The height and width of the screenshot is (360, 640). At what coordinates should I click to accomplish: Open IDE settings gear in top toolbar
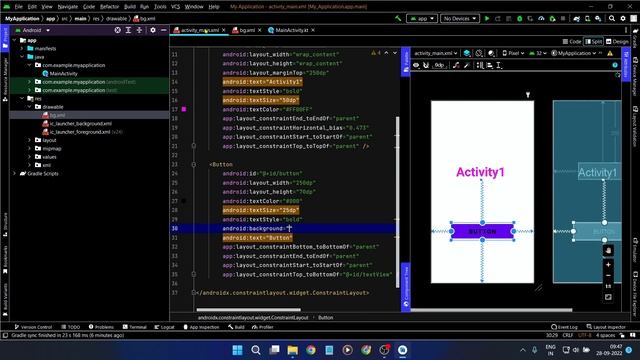pyautogui.click(x=623, y=18)
